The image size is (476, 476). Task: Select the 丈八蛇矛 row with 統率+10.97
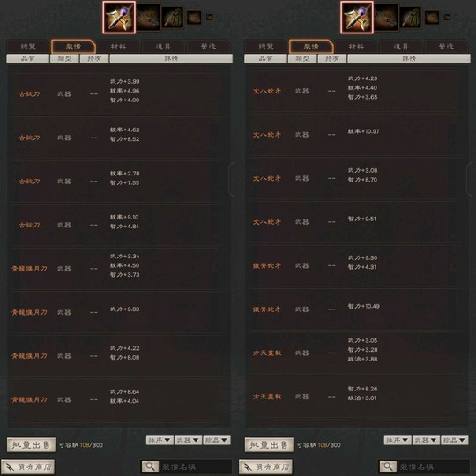357,135
